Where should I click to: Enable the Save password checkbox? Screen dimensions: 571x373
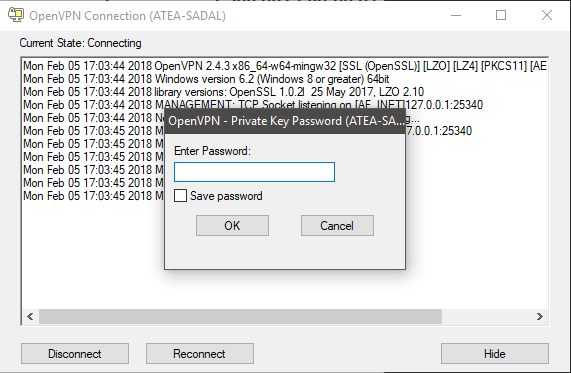click(x=180, y=196)
